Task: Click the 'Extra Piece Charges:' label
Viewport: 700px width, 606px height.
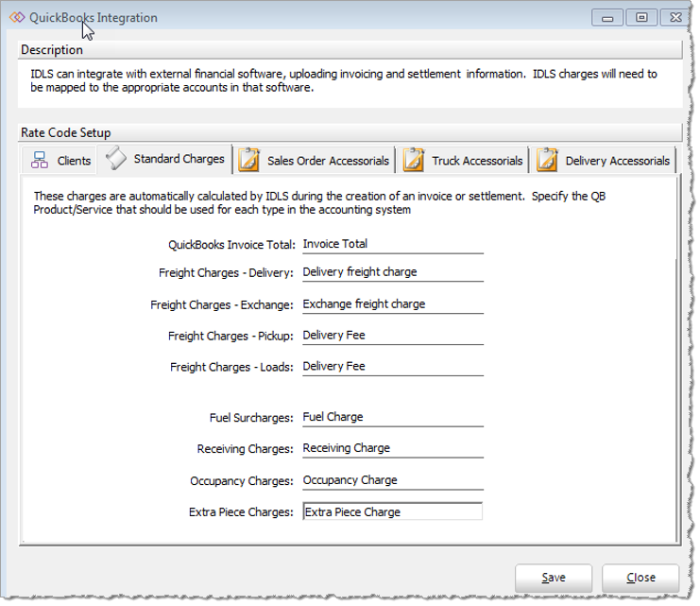Action: (241, 512)
